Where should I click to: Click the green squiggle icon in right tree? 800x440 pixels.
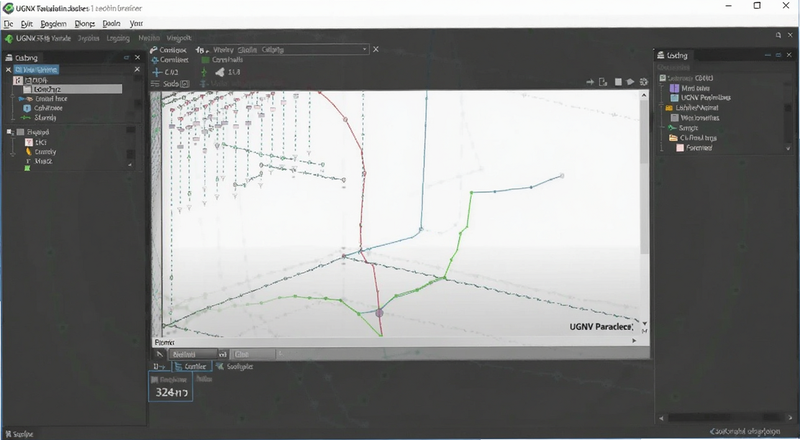[x=672, y=128]
